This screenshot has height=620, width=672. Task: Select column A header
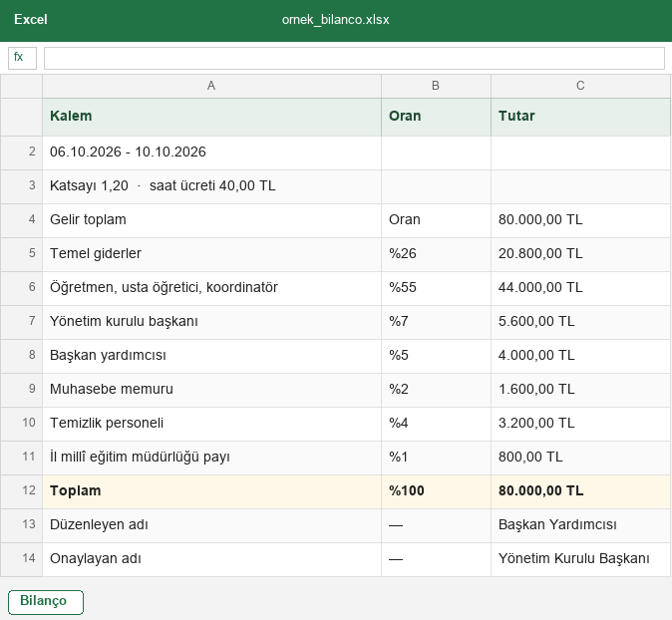pos(211,86)
